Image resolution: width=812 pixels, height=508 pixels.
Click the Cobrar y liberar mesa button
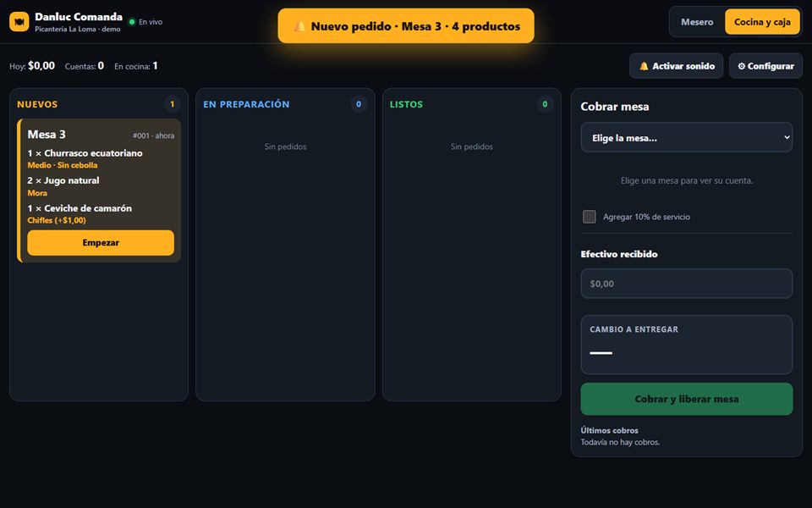(x=687, y=399)
